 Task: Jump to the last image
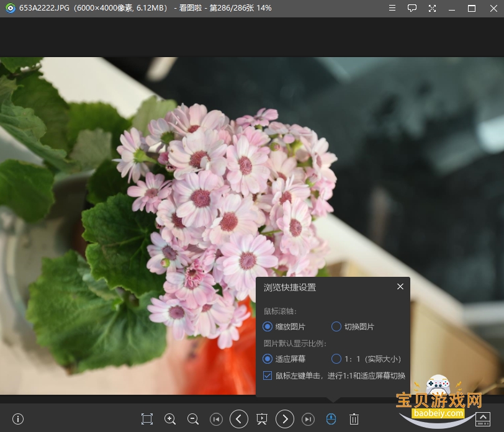point(308,419)
